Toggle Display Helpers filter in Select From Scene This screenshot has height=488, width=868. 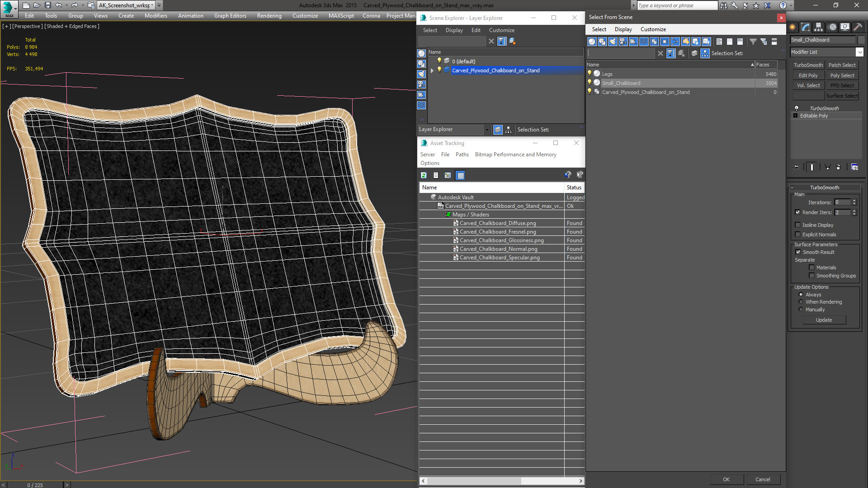click(x=633, y=42)
